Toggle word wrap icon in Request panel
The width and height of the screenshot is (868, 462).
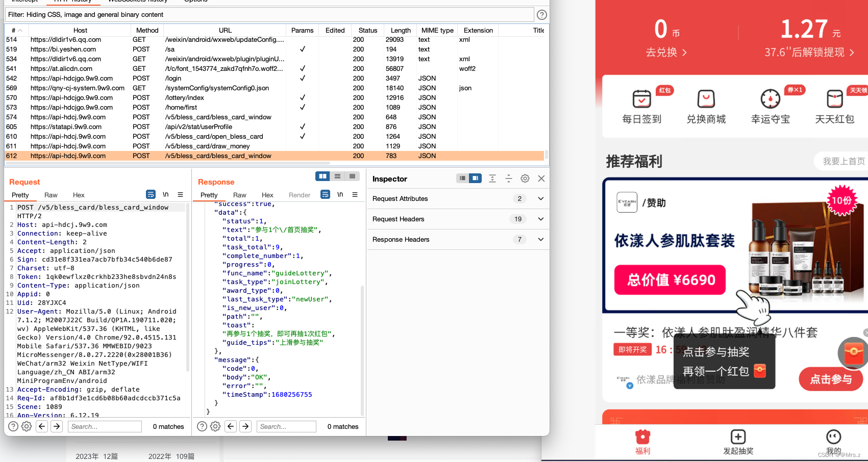point(151,194)
